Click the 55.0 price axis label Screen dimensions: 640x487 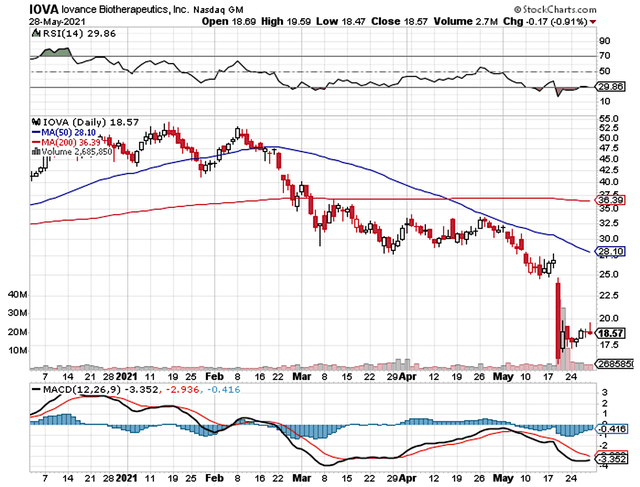click(609, 119)
